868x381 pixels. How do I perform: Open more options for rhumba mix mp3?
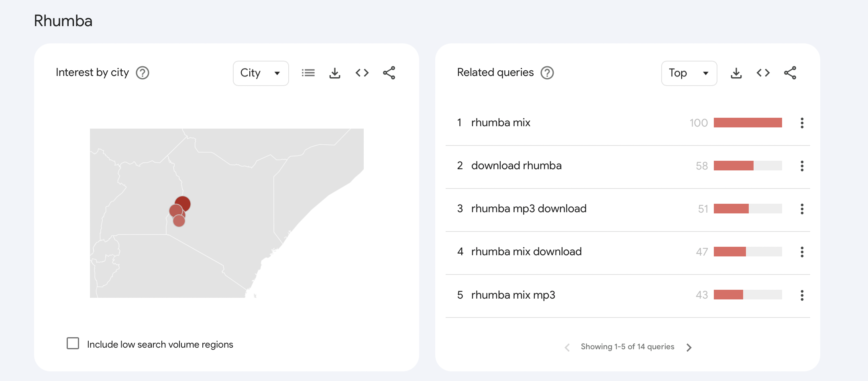pyautogui.click(x=802, y=295)
